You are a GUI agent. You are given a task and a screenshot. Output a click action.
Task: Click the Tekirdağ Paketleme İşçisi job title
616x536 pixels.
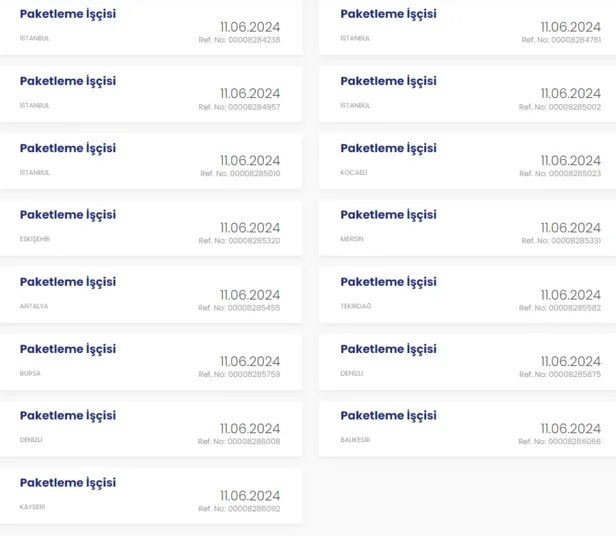tap(388, 282)
